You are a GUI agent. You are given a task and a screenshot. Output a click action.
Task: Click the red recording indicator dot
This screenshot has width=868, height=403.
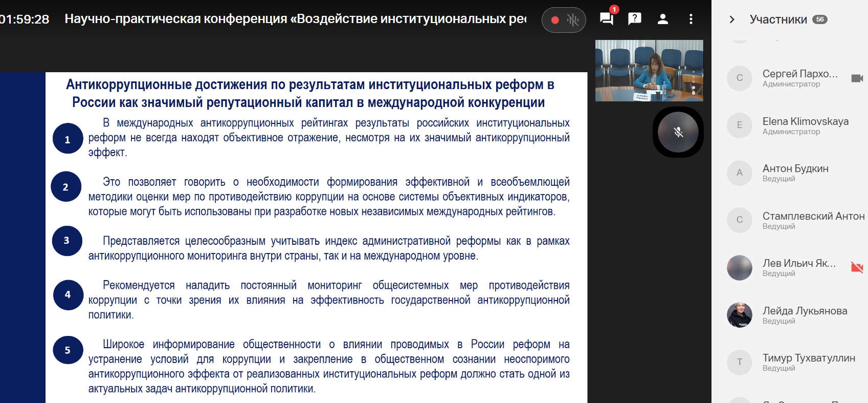coord(555,20)
